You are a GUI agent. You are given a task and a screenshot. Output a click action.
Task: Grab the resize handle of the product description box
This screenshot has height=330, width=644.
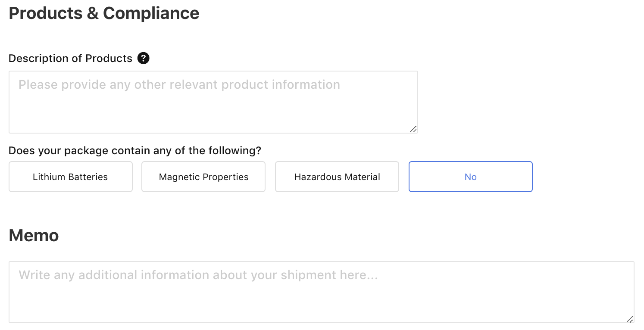tap(413, 129)
